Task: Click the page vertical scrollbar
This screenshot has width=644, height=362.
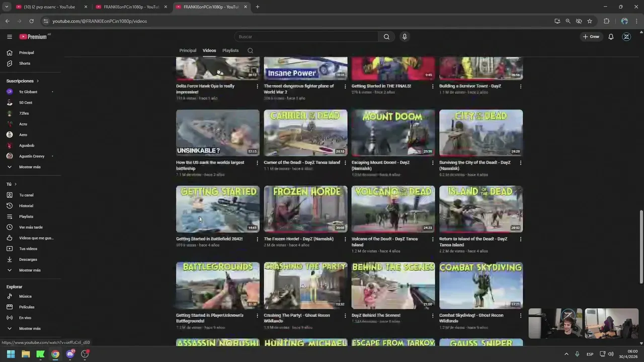Action: [x=641, y=246]
